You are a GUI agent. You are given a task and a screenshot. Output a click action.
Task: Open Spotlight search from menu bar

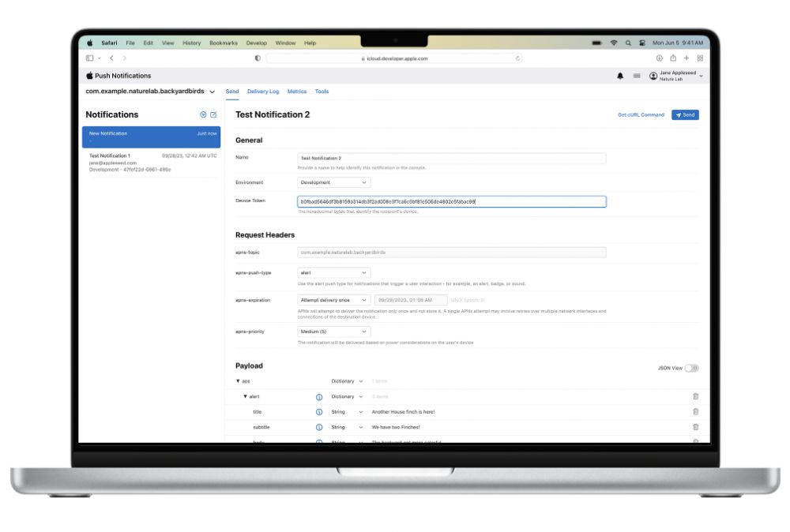coord(628,43)
